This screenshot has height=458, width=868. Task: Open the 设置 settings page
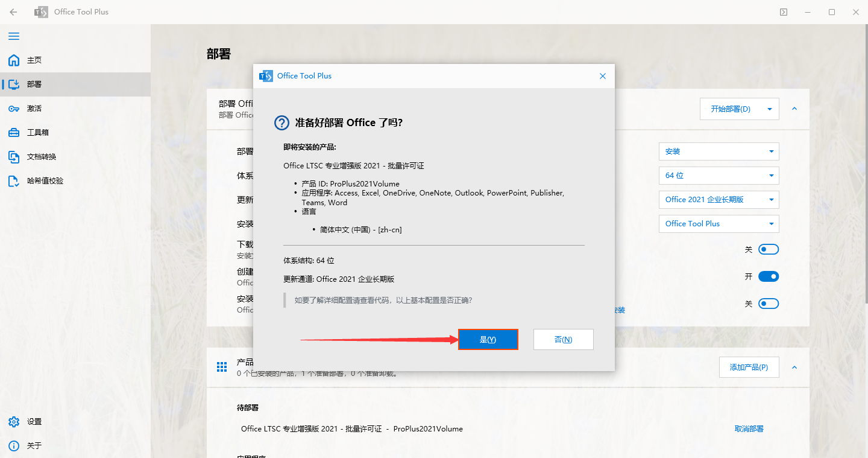click(x=34, y=421)
